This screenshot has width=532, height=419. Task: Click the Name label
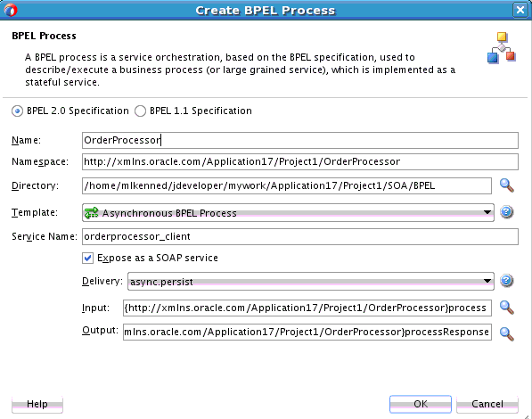[26, 140]
